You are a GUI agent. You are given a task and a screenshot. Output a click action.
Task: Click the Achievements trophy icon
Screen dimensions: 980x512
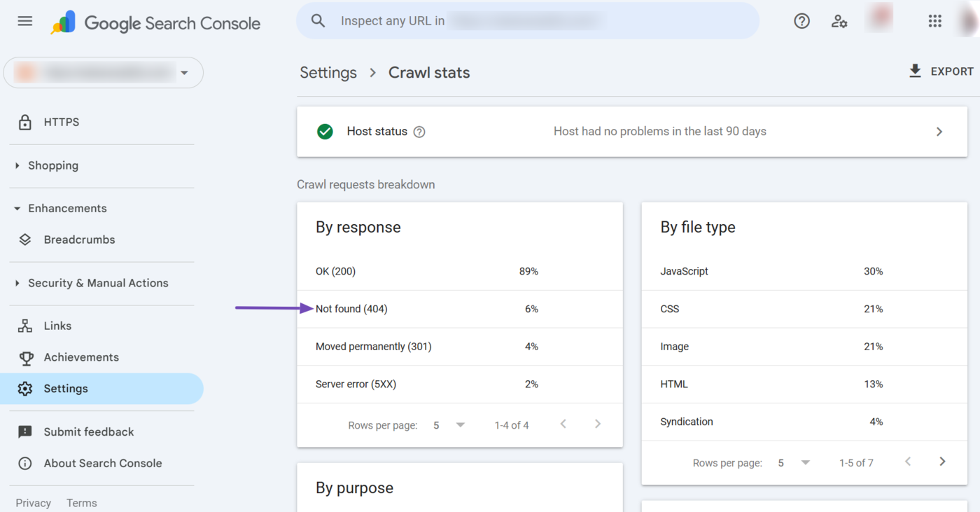click(25, 357)
